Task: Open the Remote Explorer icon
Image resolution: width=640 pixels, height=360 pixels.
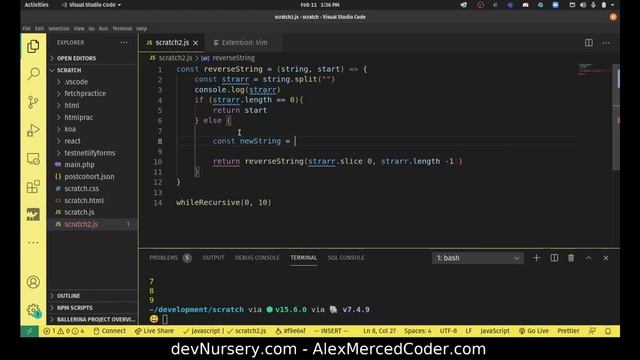Action: click(x=33, y=159)
